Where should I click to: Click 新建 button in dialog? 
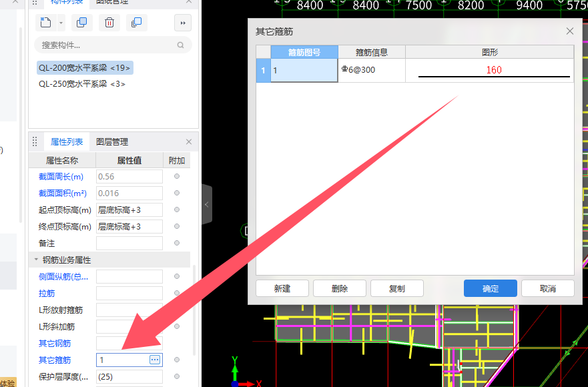pos(282,288)
